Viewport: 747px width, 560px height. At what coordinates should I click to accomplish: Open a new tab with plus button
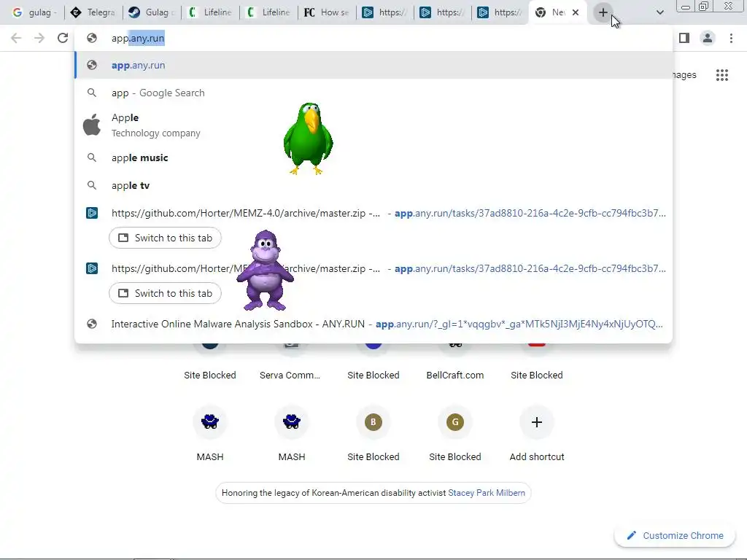603,13
